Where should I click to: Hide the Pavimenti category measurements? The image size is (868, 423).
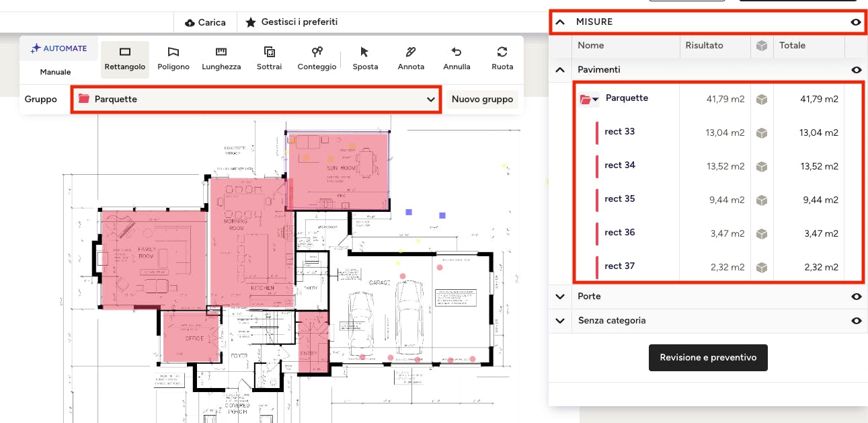[856, 70]
